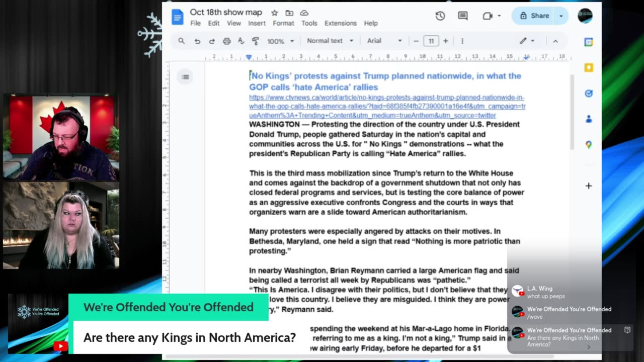
Task: Edit the font size value field
Action: coord(431,41)
